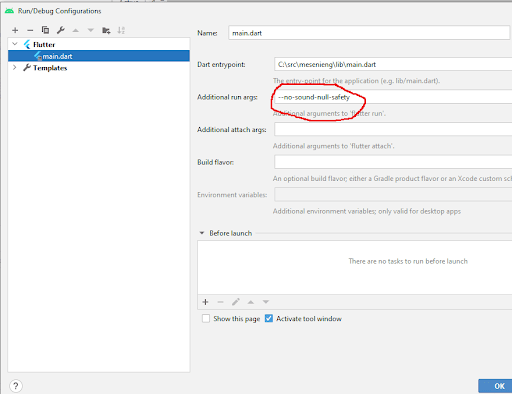512x398 pixels.
Task: Add a before launch task
Action: coord(205,302)
